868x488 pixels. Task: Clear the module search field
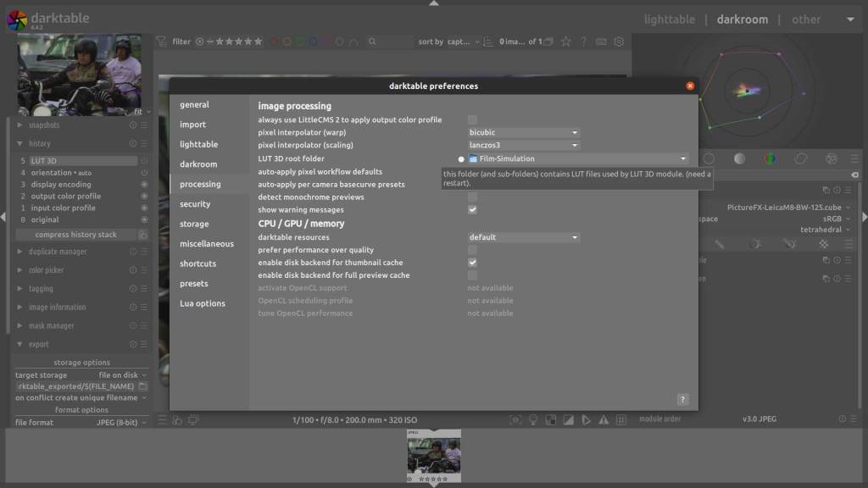(854, 175)
